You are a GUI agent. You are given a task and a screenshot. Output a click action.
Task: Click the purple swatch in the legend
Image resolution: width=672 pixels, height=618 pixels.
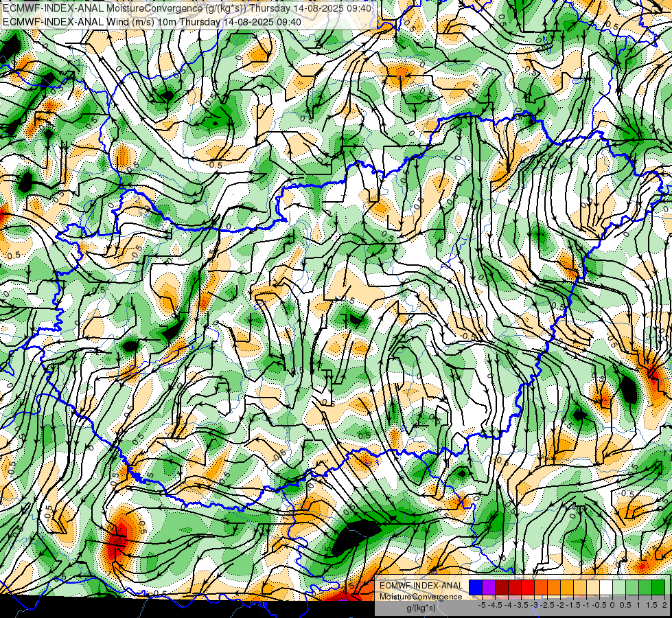pos(489,587)
